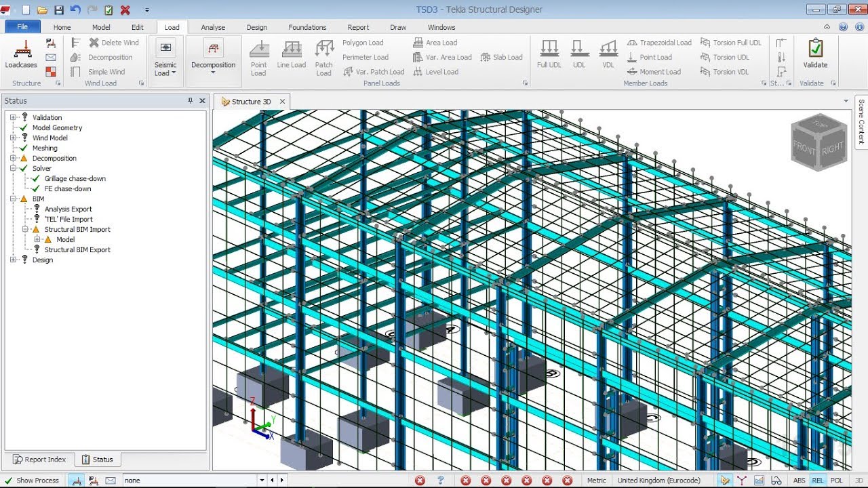Close the Structure 3D view tab
This screenshot has width=868, height=488.
click(x=282, y=102)
